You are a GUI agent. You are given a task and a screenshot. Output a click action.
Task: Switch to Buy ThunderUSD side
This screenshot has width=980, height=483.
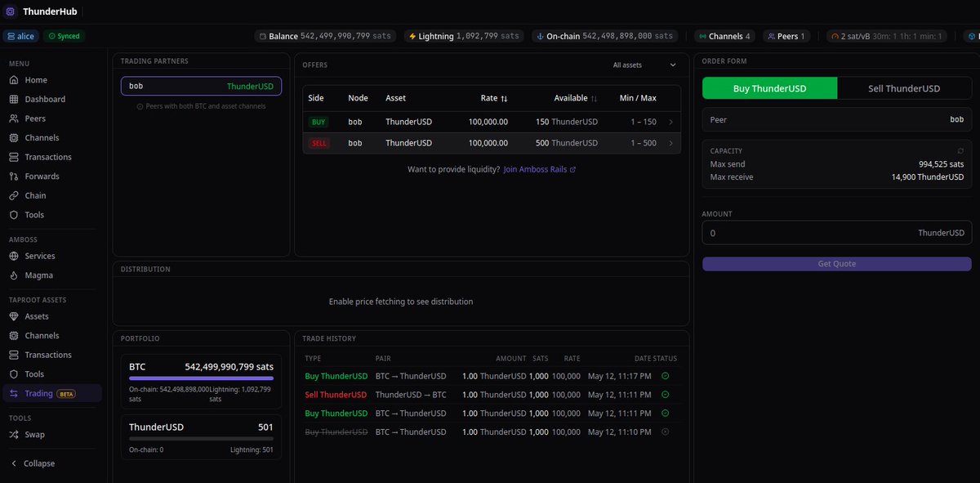[x=770, y=88]
